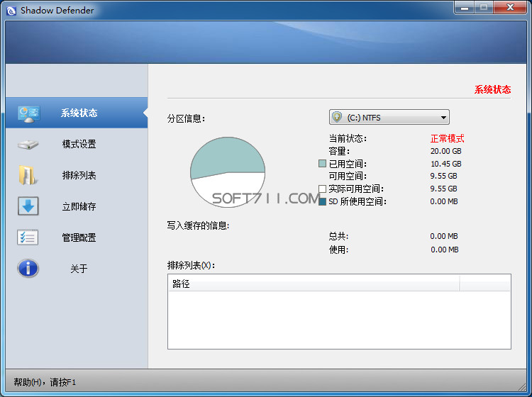Click the 当前状态 label

tap(348, 138)
